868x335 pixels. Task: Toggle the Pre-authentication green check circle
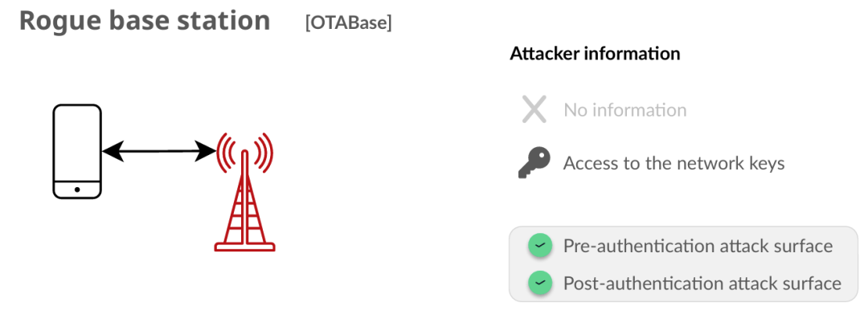point(538,245)
